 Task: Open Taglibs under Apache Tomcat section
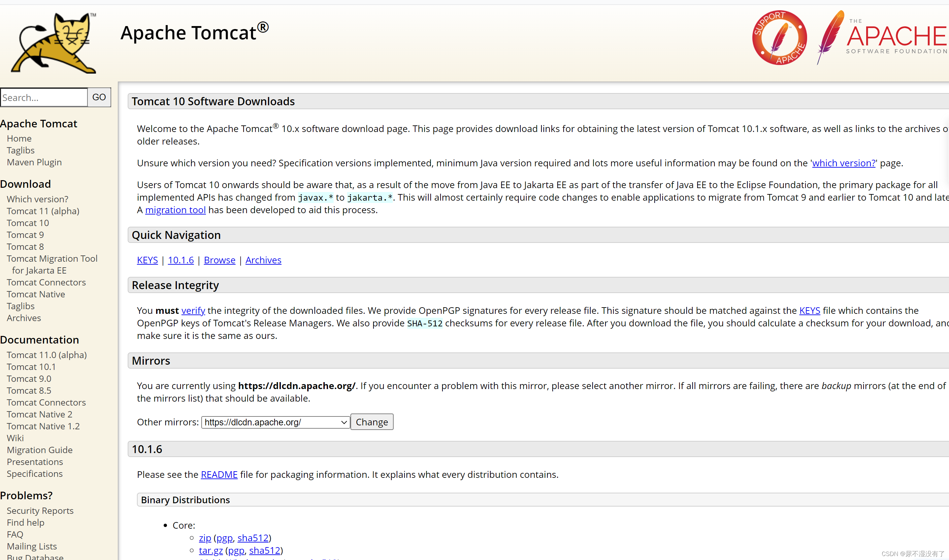21,150
